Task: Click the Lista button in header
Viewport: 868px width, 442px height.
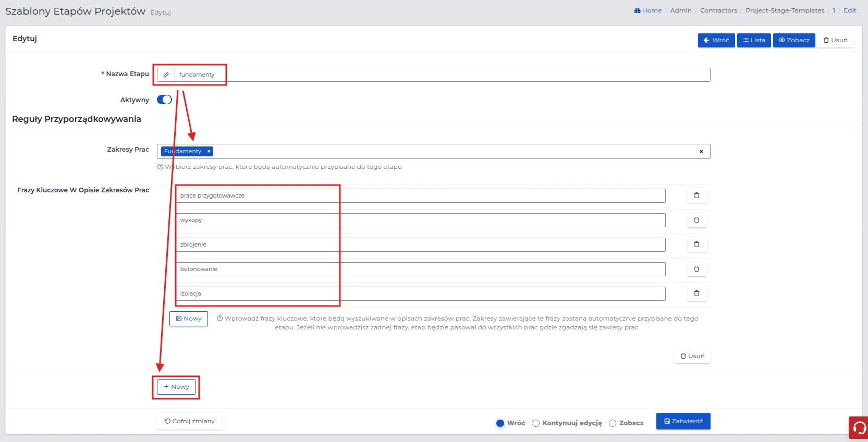Action: coord(754,40)
